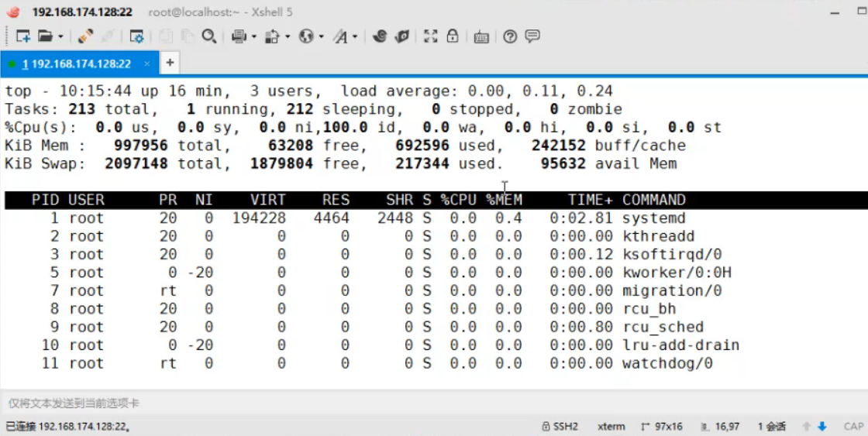Click the Xshell logo in the title bar
Image resolution: width=868 pixels, height=436 pixels.
click(x=13, y=12)
